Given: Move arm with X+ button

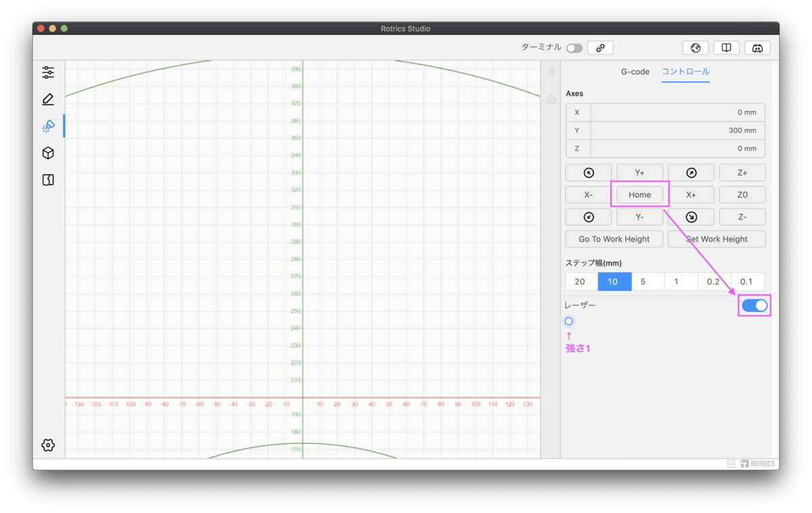Looking at the screenshot, I should coord(691,195).
